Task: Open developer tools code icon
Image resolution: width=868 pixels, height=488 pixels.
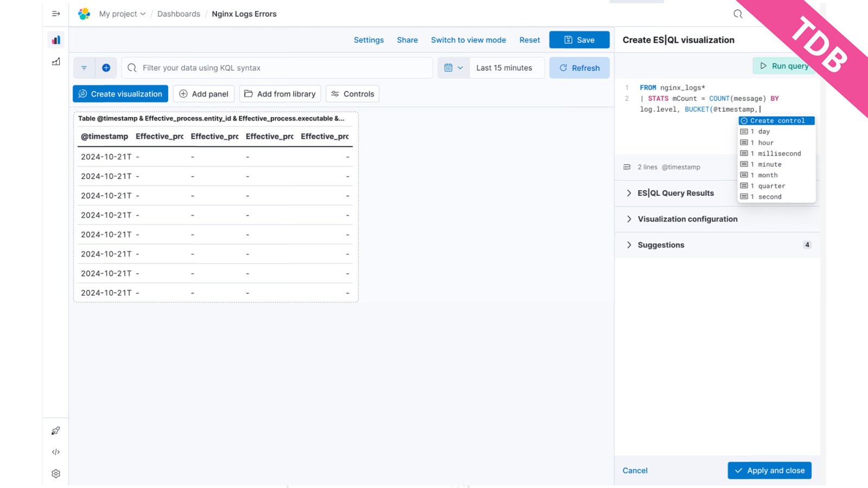Action: tap(56, 452)
